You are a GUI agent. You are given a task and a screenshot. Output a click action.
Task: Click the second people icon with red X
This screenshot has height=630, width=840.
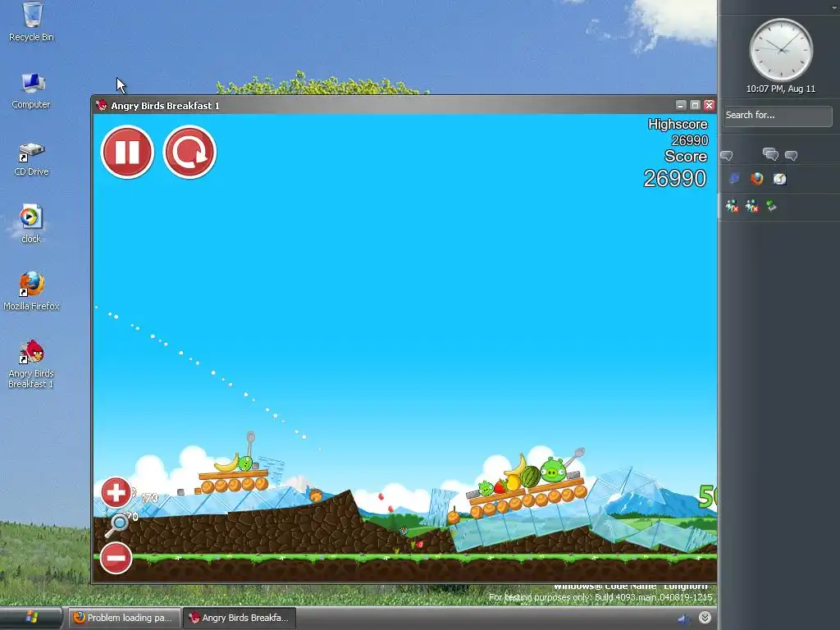coord(752,206)
